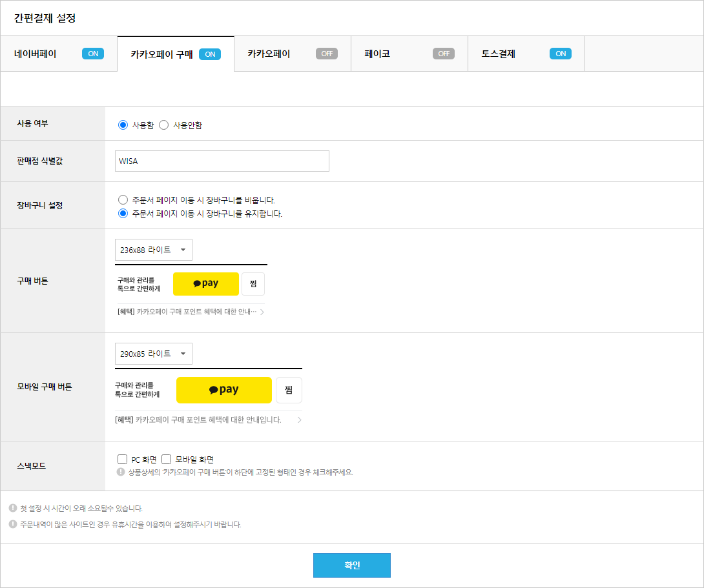The width and height of the screenshot is (704, 588).
Task: Click the 찜 button in 모바일 구매 버튼 row
Action: (289, 390)
